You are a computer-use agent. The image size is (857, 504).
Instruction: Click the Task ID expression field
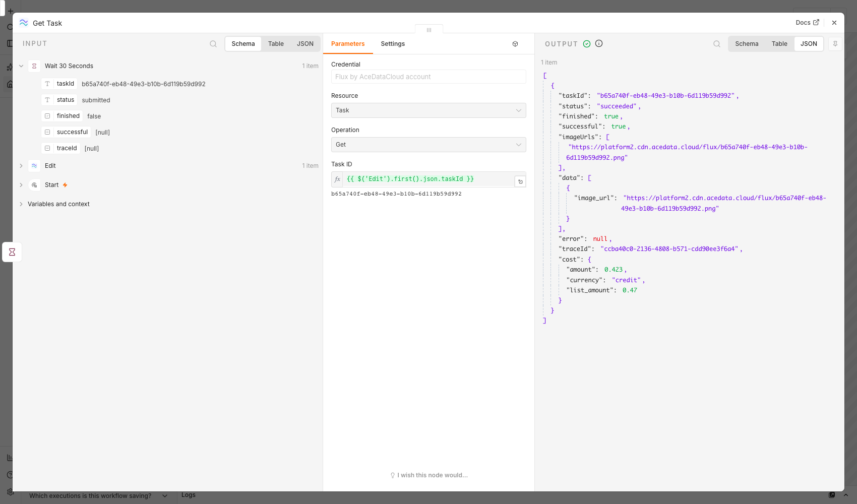(x=428, y=179)
